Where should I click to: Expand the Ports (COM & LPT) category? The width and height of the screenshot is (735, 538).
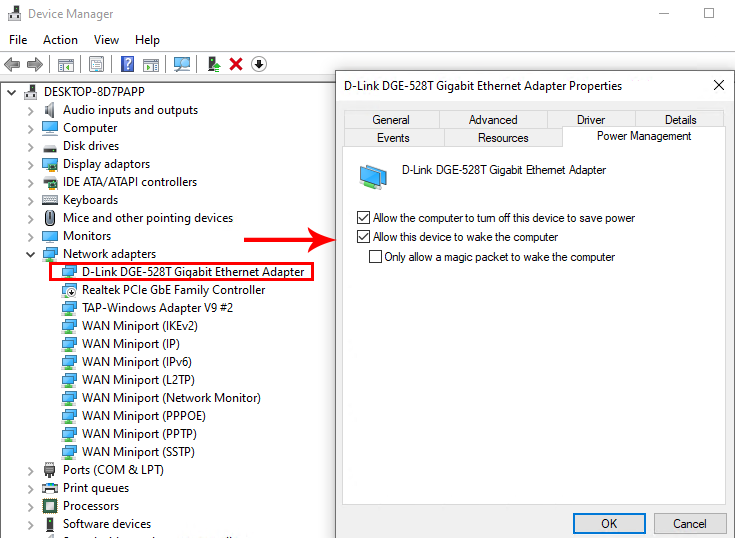(x=31, y=471)
